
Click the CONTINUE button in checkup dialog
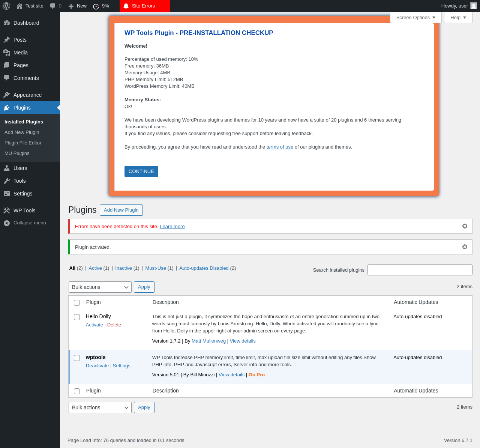click(141, 171)
